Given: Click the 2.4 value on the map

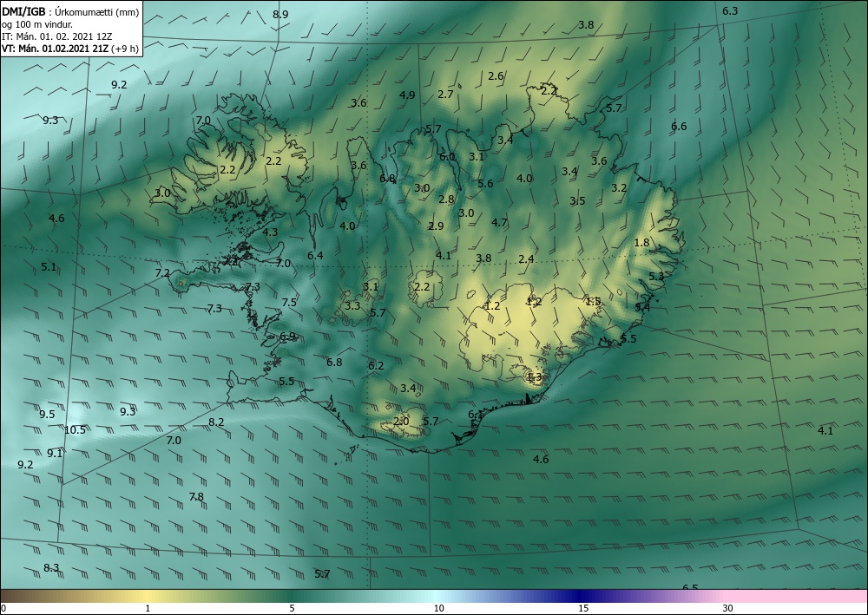Looking at the screenshot, I should click(x=526, y=258).
